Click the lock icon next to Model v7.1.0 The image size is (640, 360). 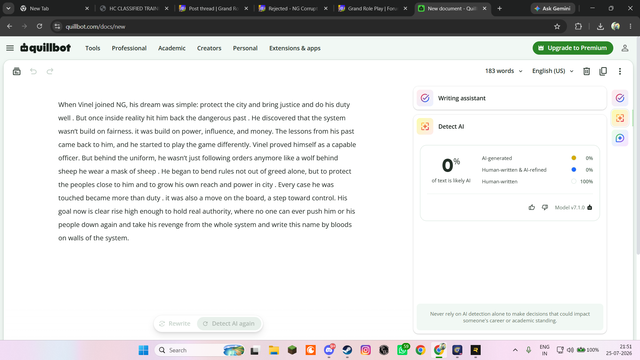[589, 207]
